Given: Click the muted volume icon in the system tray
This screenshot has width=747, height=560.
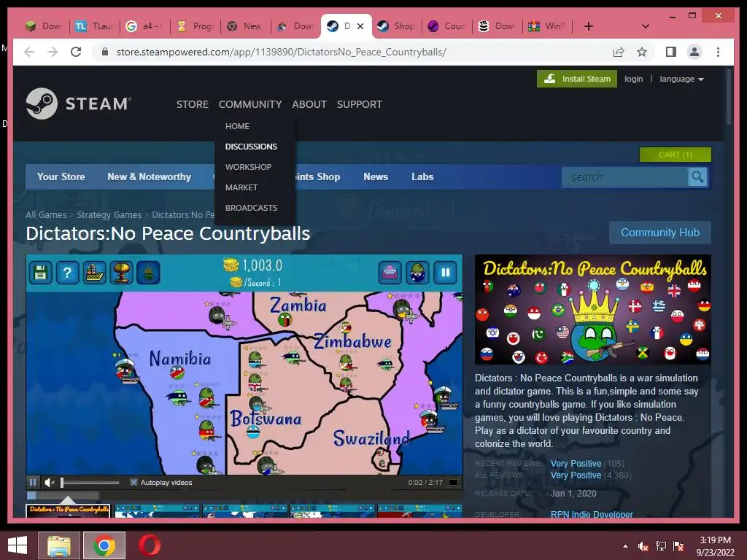Looking at the screenshot, I should (643, 546).
